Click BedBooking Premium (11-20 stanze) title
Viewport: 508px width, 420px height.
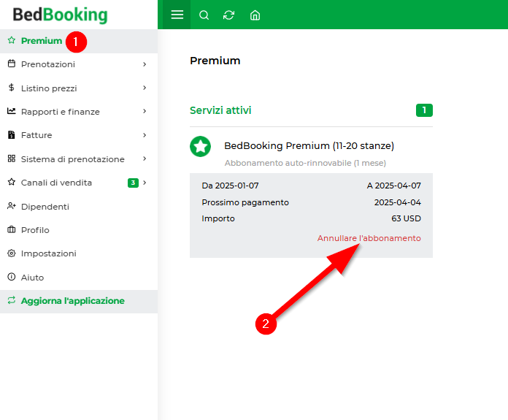tap(309, 145)
